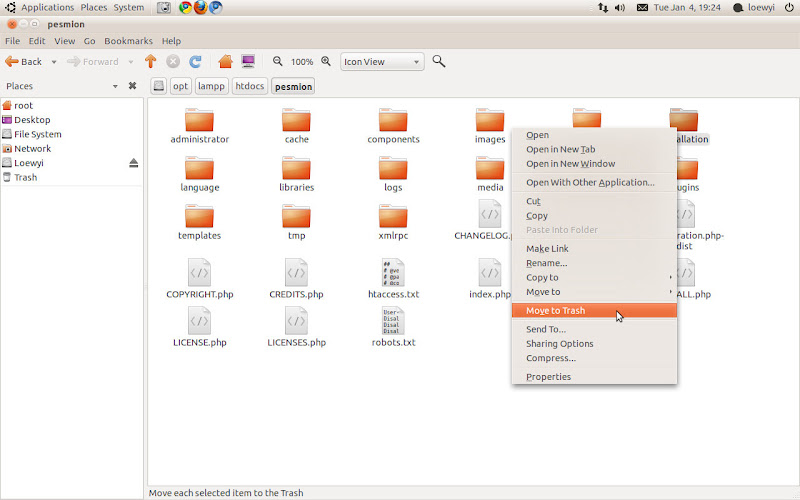
Task: Select the robots.txt file
Action: point(393,327)
